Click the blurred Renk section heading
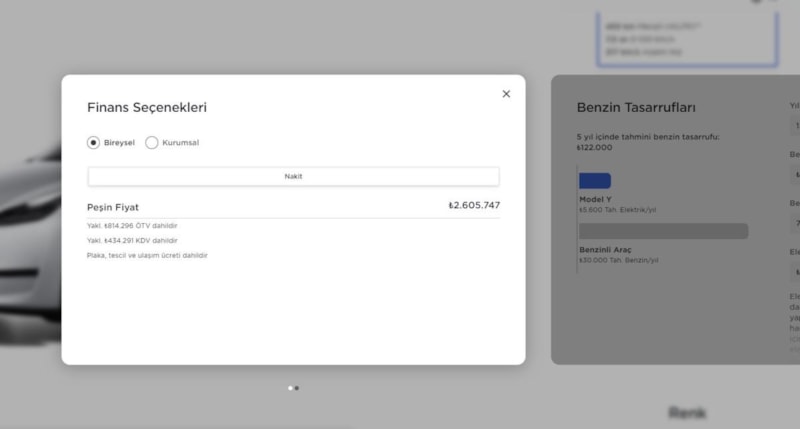This screenshot has width=800, height=429. click(x=687, y=412)
